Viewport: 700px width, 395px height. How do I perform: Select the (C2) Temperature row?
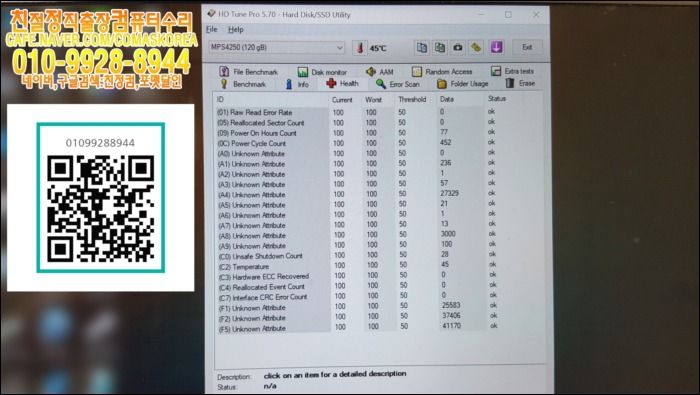point(357,266)
